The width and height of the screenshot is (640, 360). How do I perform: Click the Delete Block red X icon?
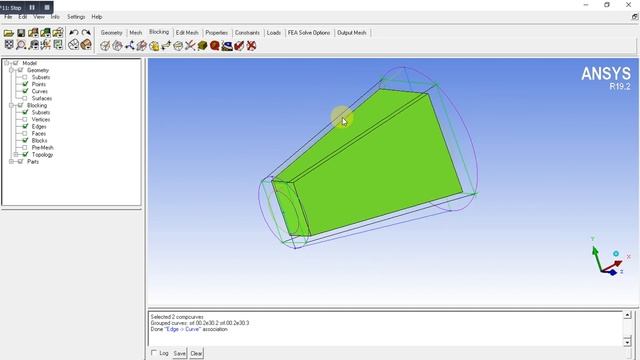[251, 46]
